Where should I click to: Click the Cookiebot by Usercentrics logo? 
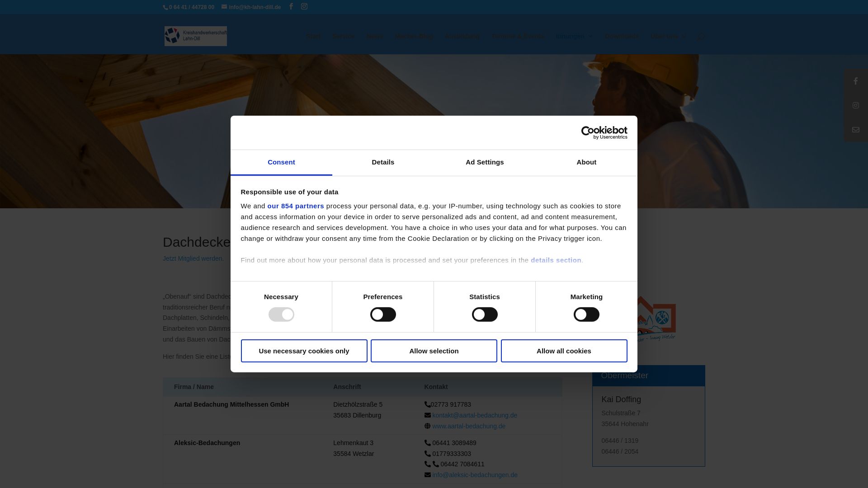(x=604, y=133)
